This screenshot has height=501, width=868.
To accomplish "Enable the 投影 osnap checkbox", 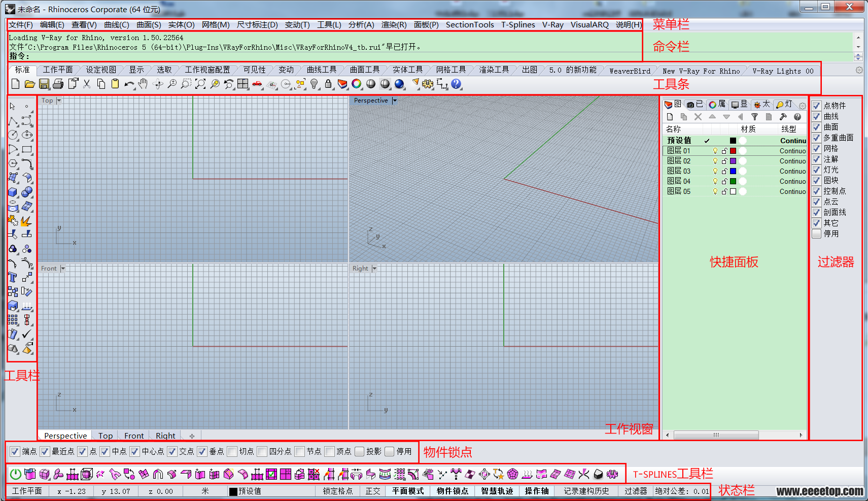I will (360, 451).
